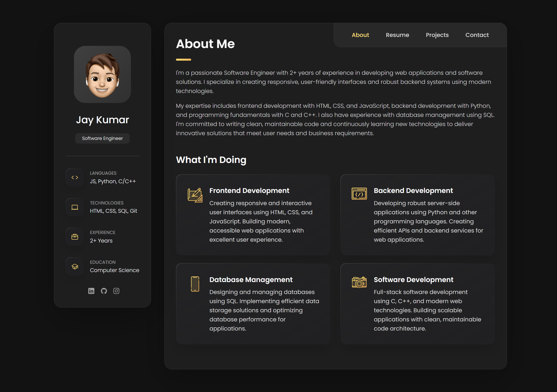Select the Frontend Development card heading
The image size is (557, 392).
(249, 191)
